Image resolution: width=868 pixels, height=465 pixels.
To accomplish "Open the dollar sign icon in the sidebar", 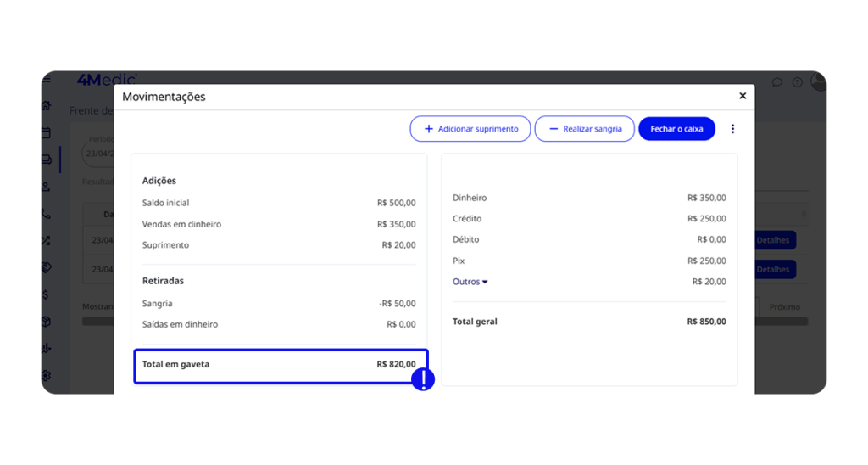I will coord(47,294).
